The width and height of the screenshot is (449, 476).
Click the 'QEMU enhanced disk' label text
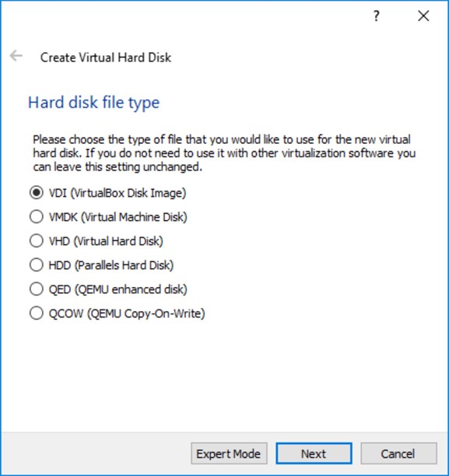pos(131,289)
